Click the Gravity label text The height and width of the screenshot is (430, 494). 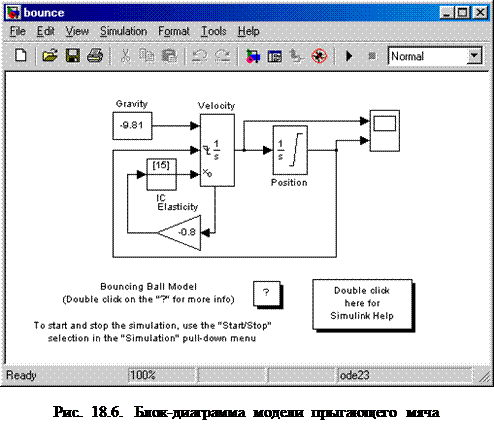pos(132,104)
